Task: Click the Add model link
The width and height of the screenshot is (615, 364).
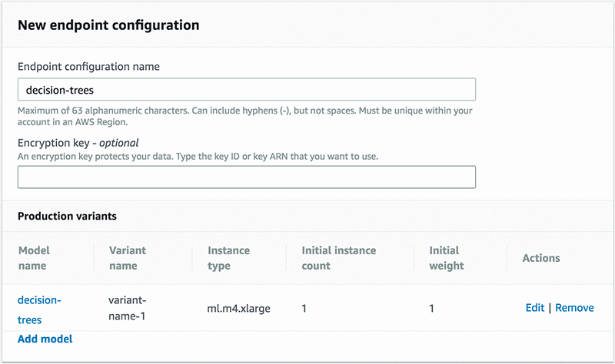Action: tap(45, 338)
